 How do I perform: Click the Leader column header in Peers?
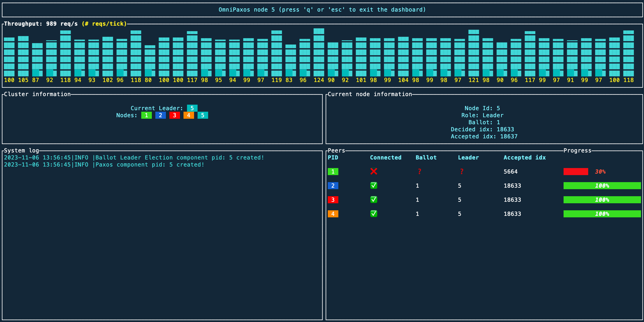click(x=469, y=157)
